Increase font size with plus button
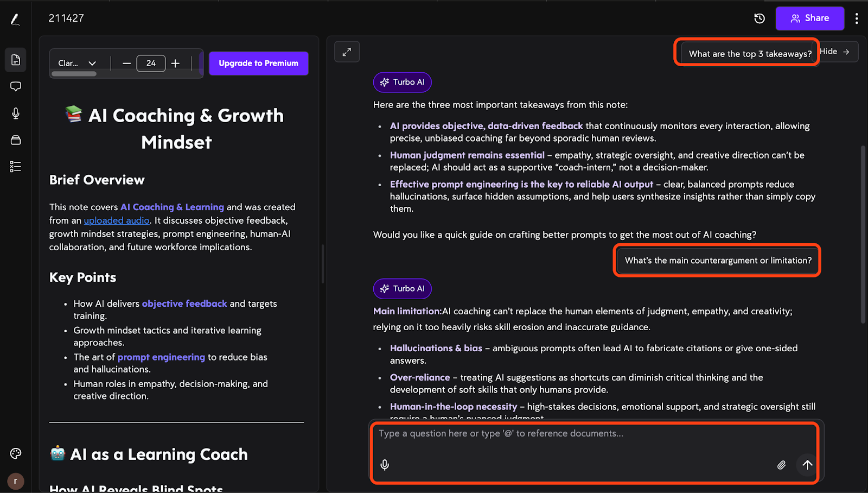The height and width of the screenshot is (493, 868). coord(175,64)
